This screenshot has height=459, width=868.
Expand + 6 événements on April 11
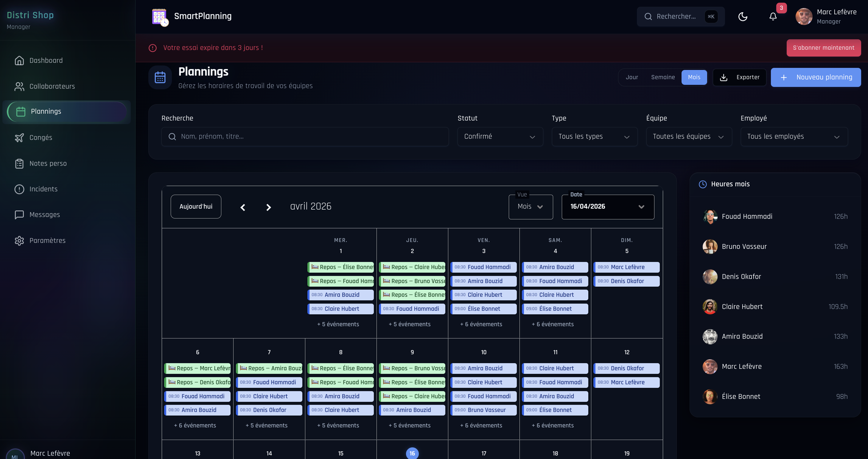553,426
